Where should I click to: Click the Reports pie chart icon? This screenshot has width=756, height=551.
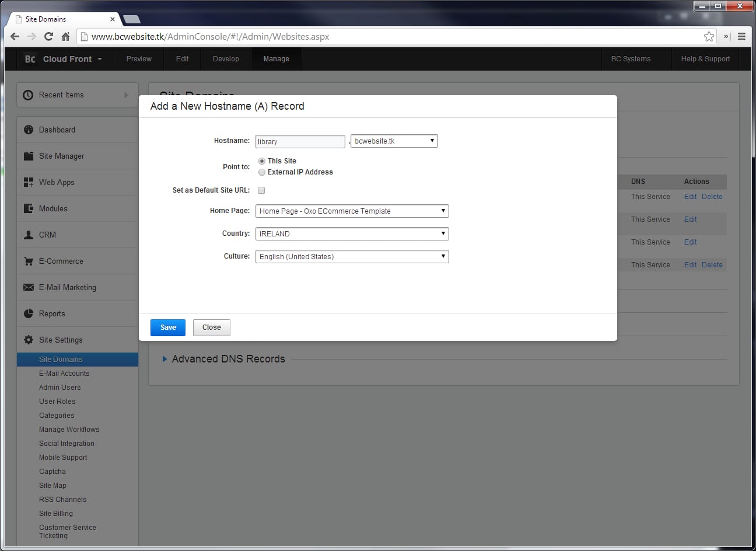[28, 313]
